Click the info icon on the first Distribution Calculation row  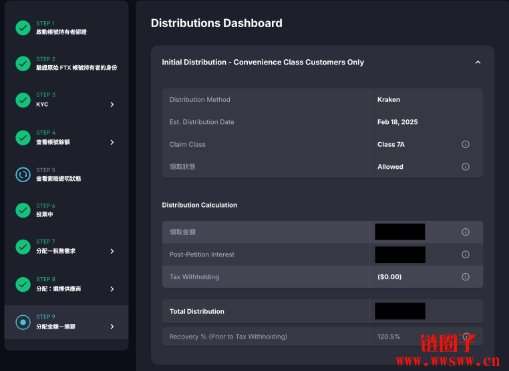(x=465, y=232)
